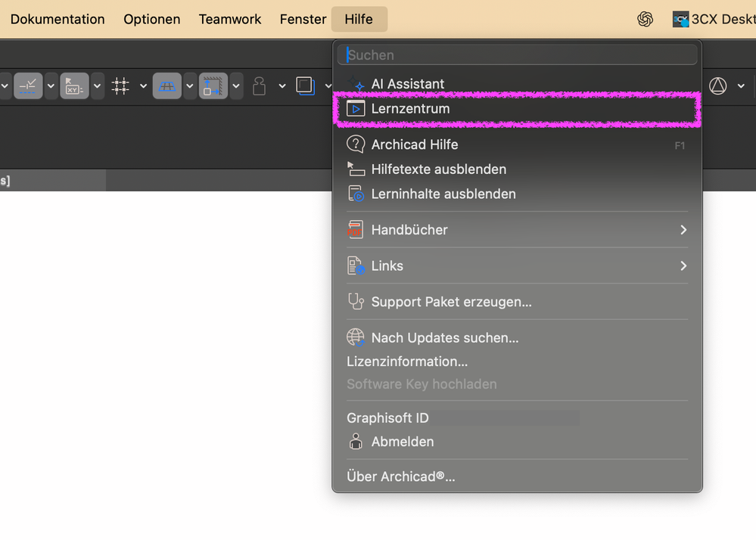Open the ChatGPT menu bar icon
The image size is (756, 540).
[x=645, y=20]
